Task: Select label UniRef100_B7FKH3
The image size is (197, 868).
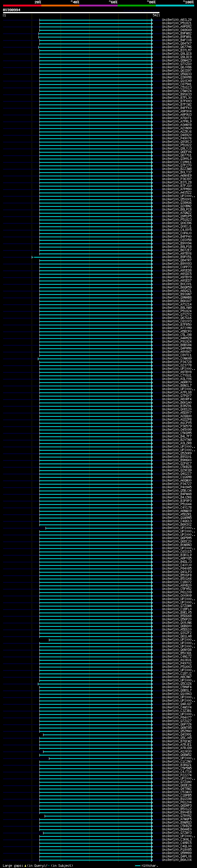Action: [177, 101]
